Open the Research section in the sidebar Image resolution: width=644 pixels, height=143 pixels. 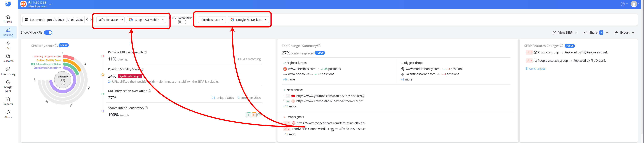point(8,58)
